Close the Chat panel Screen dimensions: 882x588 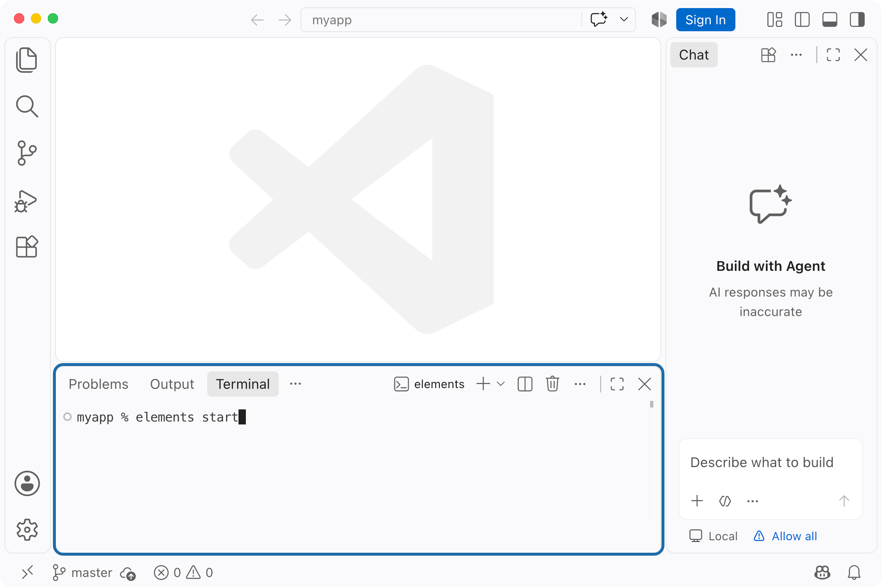click(x=861, y=55)
